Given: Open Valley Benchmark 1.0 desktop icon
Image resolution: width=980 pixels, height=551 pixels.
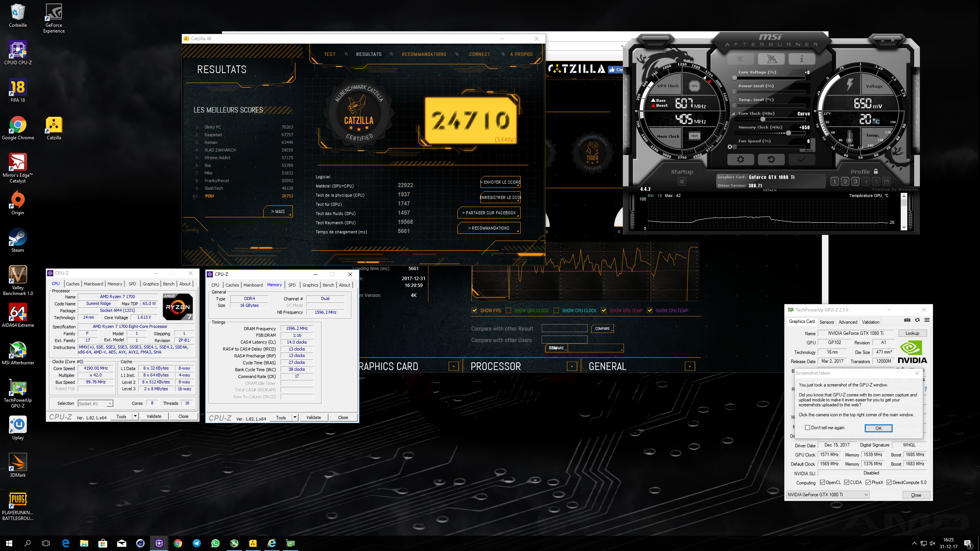Looking at the screenshot, I should [x=18, y=280].
